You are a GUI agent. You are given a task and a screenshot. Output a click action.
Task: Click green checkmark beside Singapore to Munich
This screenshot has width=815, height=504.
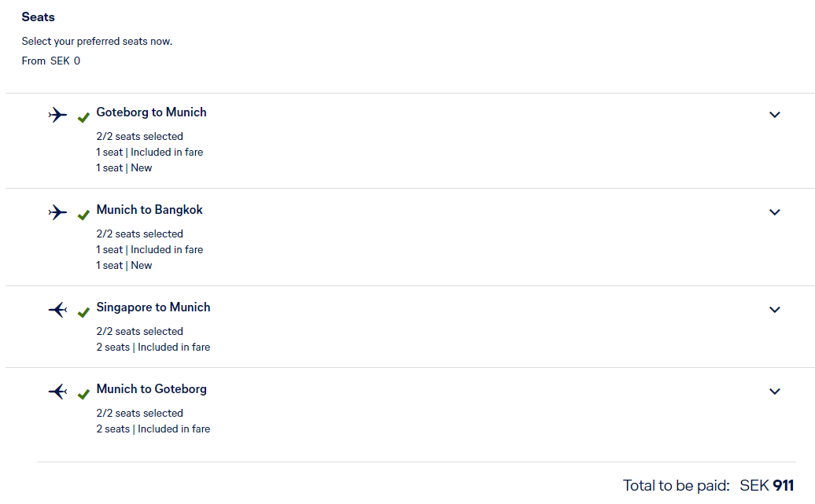(x=83, y=313)
